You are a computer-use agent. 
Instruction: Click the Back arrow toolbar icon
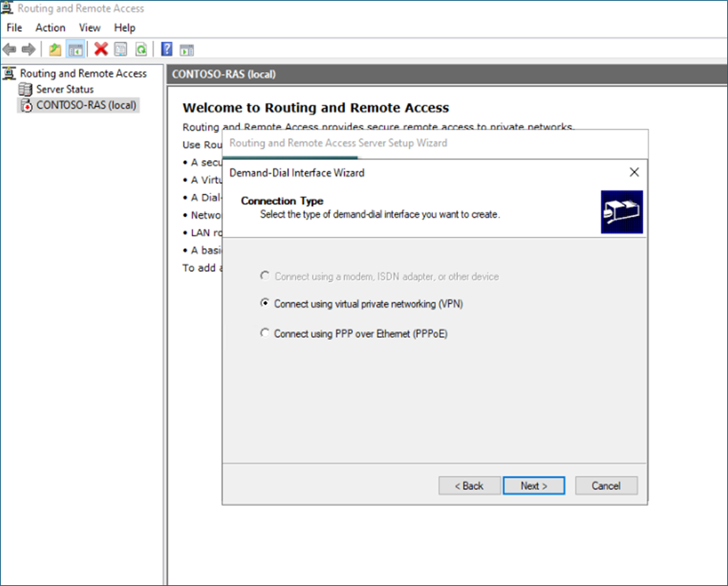click(x=9, y=49)
